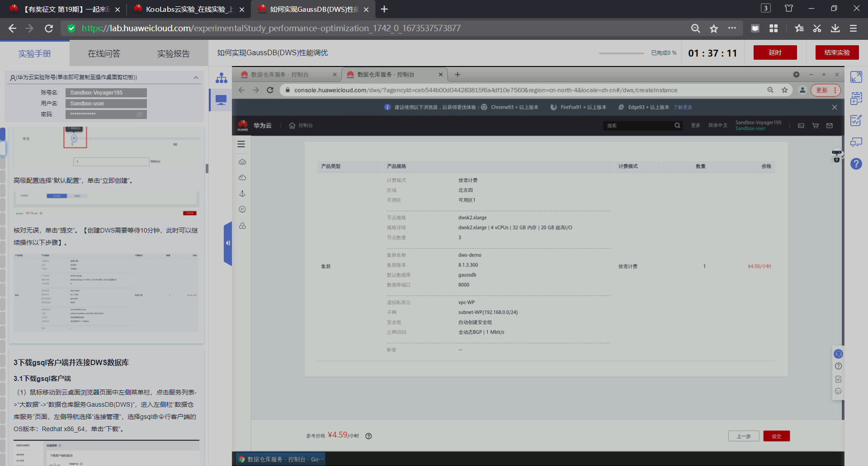868x466 pixels.
Task: Open the inner browser tab search dropdown
Action: click(x=796, y=75)
